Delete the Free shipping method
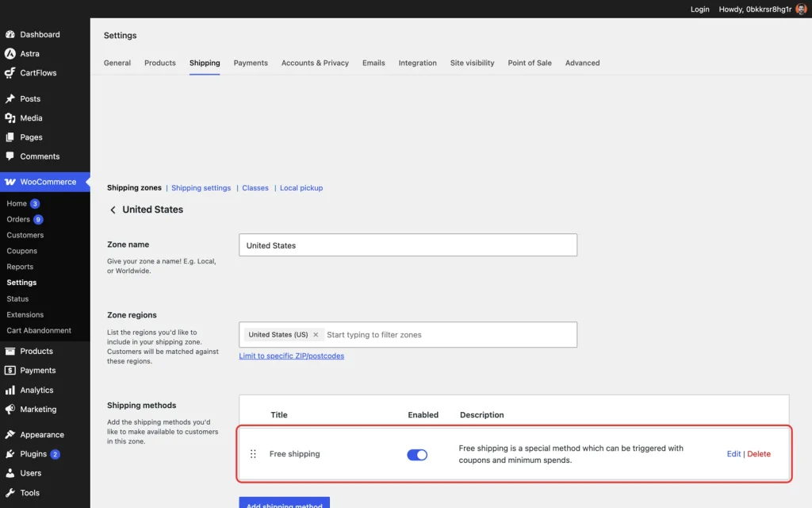Screen dimensions: 812x508 tap(759, 453)
